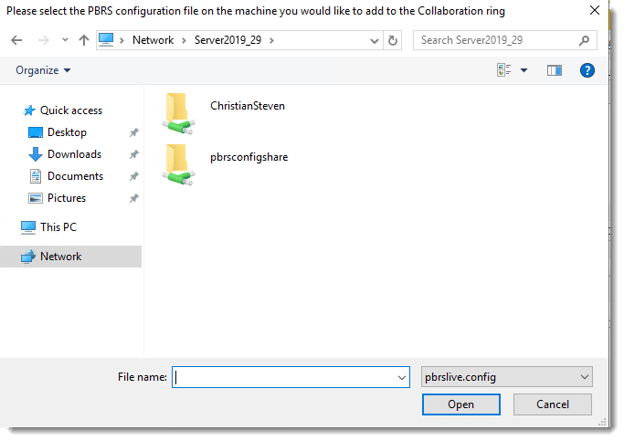Select the ChristianSteven shared folder icon
Image resolution: width=624 pixels, height=441 pixels.
coord(178,113)
